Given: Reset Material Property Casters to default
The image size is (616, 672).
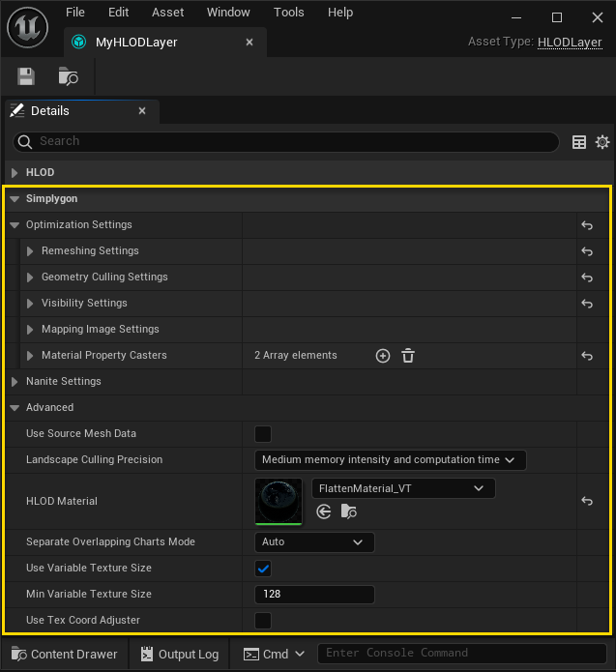Looking at the screenshot, I should click(x=587, y=356).
